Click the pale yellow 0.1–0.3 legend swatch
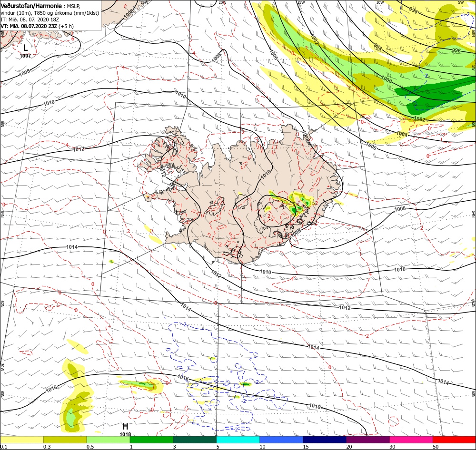Image resolution: width=476 pixels, height=450 pixels. pyautogui.click(x=21, y=440)
